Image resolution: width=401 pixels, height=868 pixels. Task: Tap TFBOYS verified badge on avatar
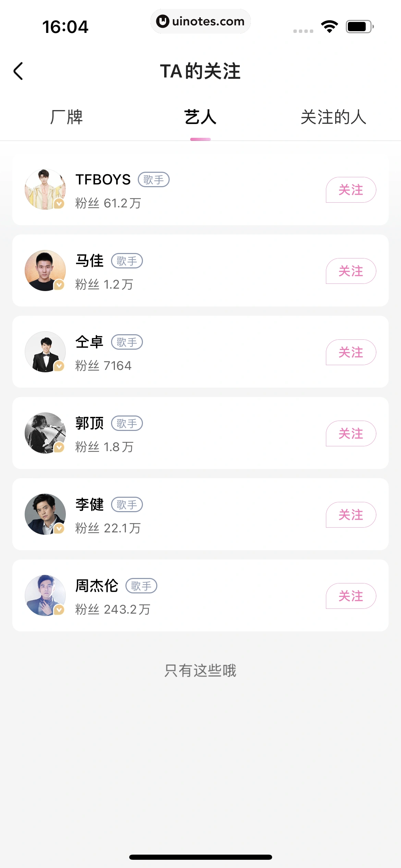tap(59, 204)
